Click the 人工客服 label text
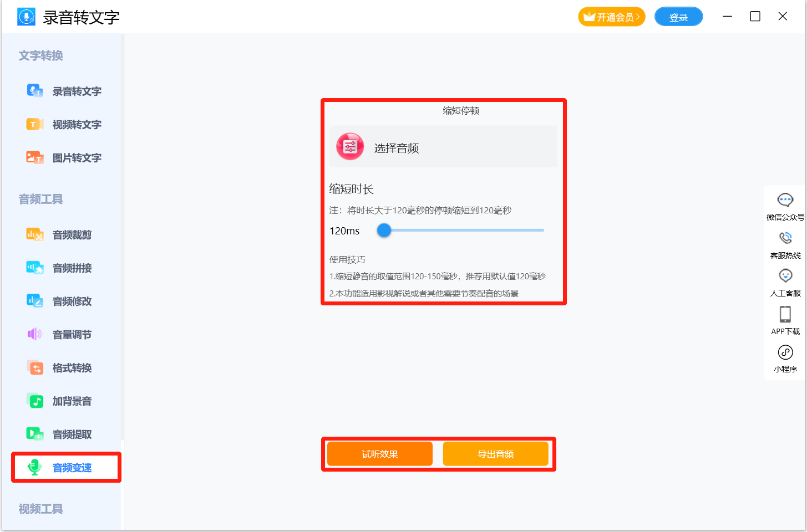The image size is (807, 532). point(785,293)
